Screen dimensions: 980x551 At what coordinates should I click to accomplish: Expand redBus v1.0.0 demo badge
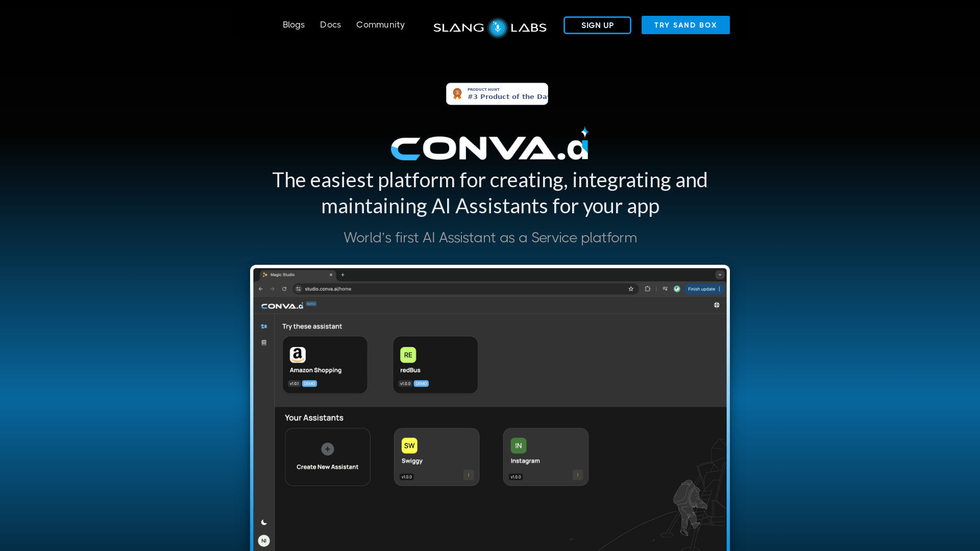[421, 384]
